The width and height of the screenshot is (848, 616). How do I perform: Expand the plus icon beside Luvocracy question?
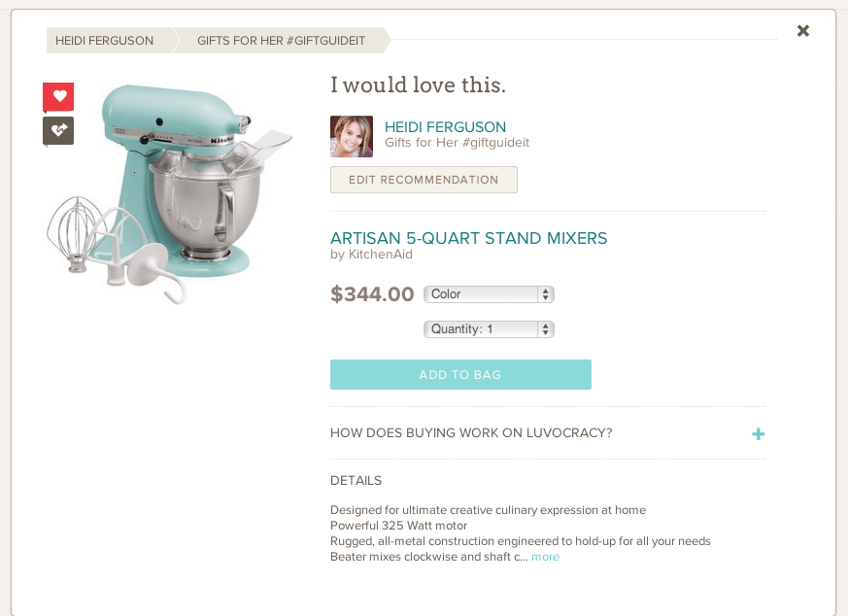click(x=759, y=433)
